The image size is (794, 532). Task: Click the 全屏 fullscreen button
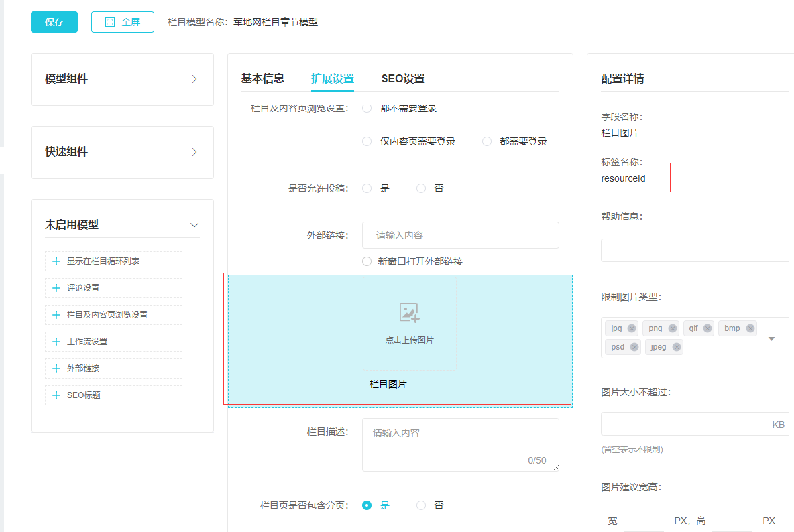point(123,22)
